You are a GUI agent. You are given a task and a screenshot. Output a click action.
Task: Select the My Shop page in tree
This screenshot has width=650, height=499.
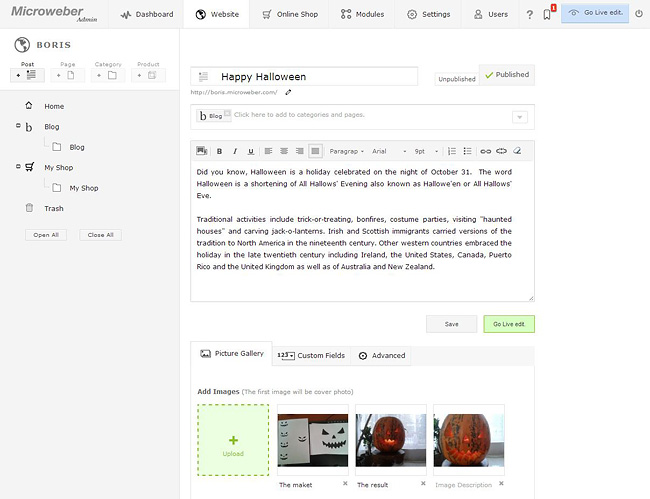[x=58, y=167]
